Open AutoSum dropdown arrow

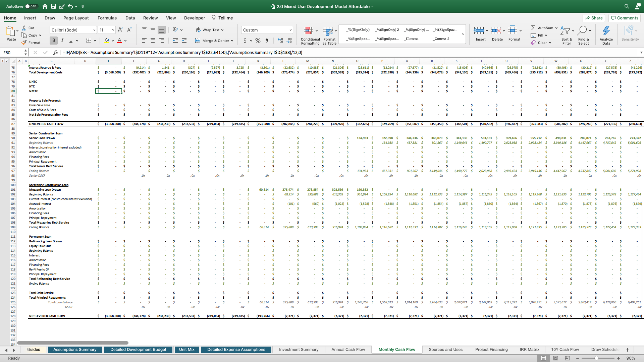click(x=556, y=28)
